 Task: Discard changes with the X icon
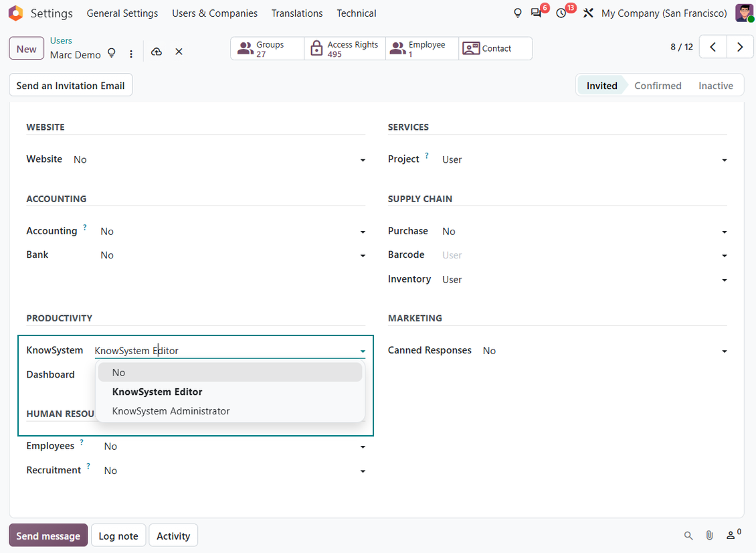(179, 52)
